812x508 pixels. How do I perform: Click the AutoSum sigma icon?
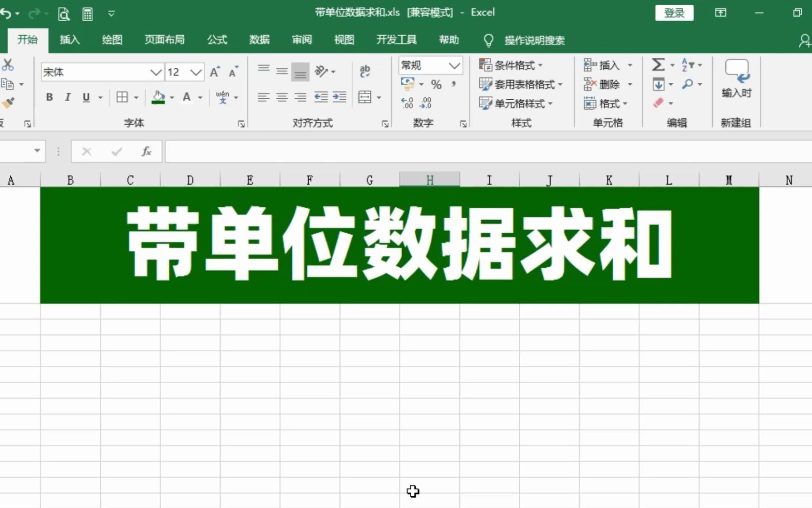point(658,64)
